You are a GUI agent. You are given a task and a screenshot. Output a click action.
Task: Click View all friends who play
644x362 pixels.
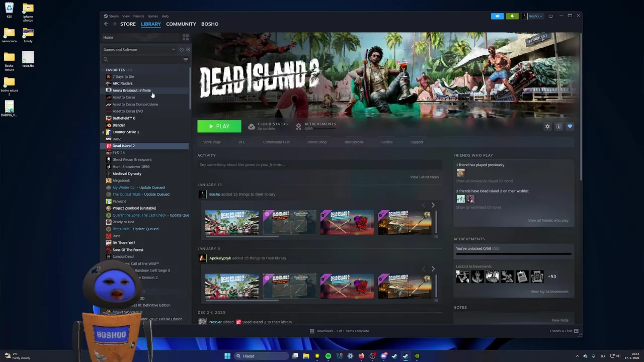click(x=548, y=221)
